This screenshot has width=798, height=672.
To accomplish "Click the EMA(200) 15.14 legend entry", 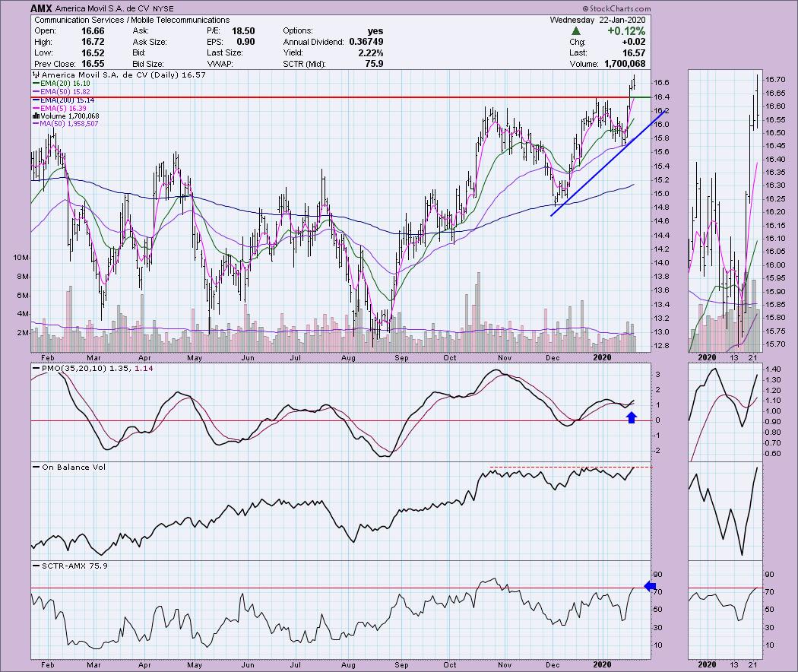I will click(64, 100).
